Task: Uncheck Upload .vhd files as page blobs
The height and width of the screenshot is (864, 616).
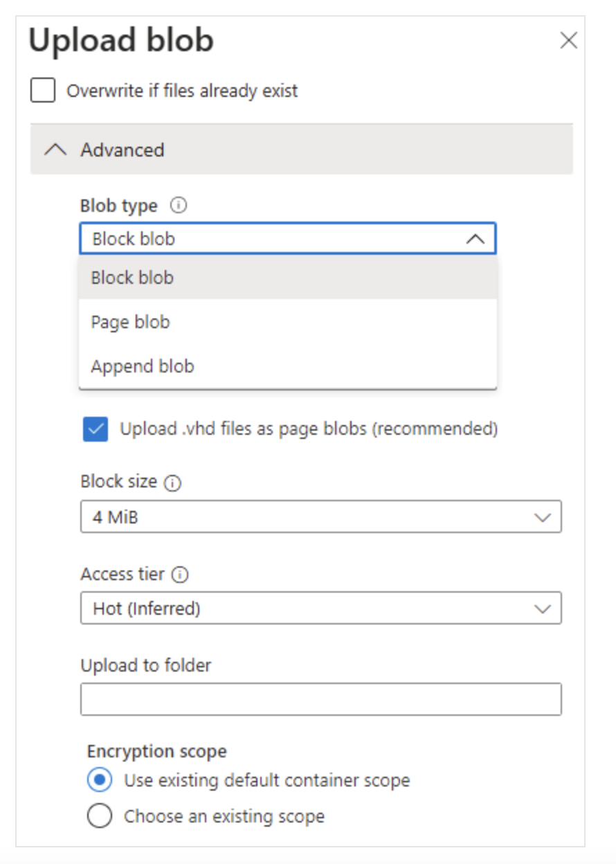Action: coord(96,429)
